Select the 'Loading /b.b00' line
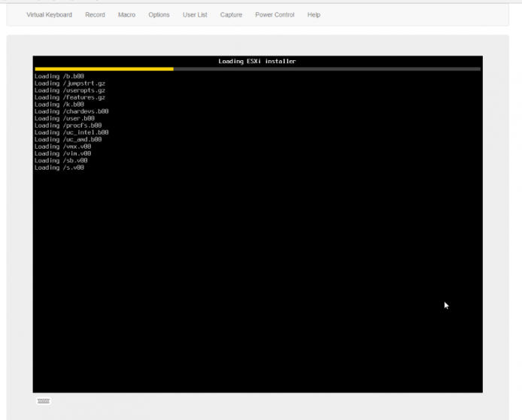 [x=59, y=76]
